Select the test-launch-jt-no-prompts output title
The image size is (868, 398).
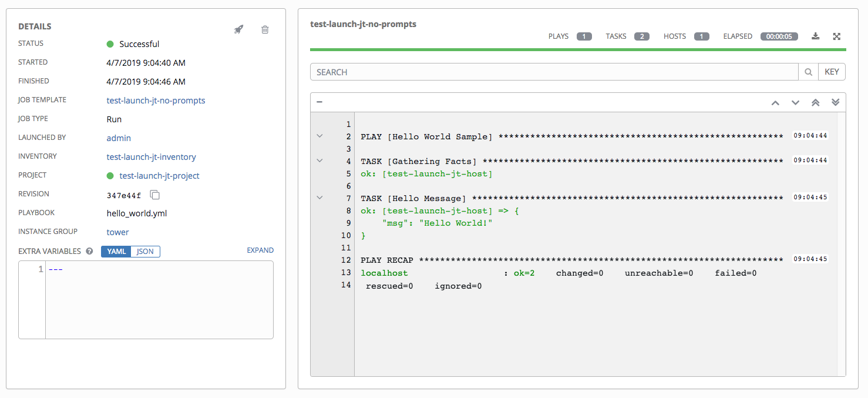(x=363, y=24)
